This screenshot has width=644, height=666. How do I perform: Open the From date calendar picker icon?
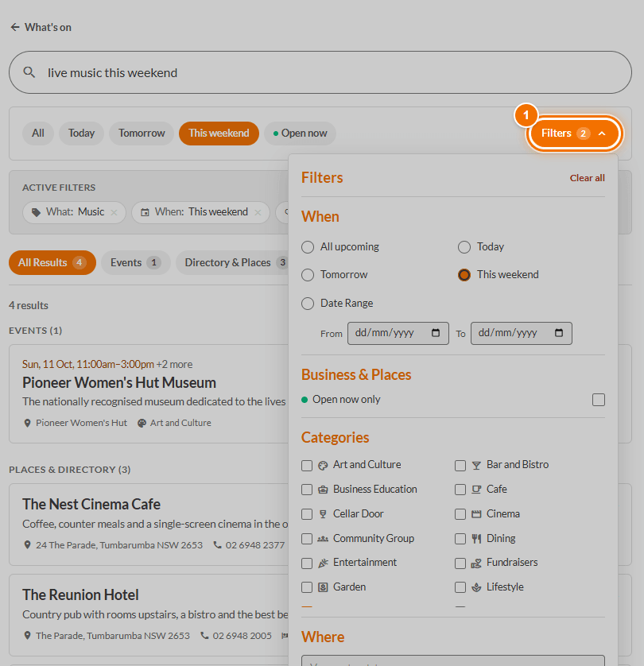click(x=436, y=332)
